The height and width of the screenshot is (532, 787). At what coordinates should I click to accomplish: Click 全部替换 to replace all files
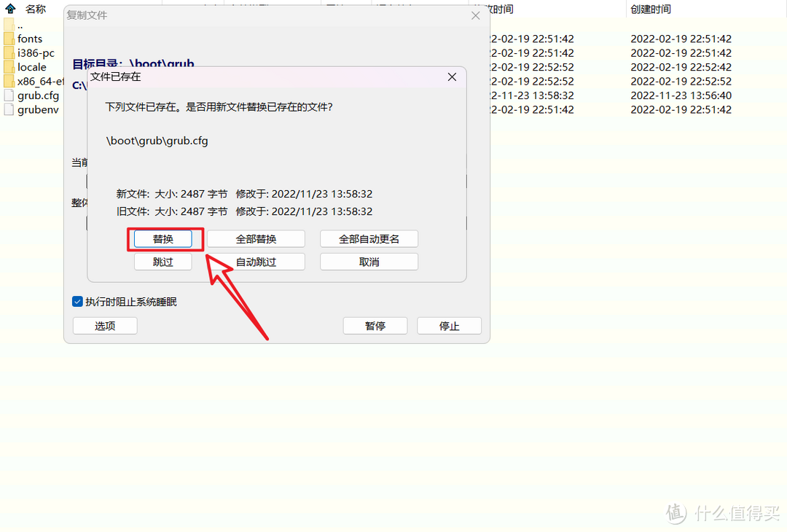click(256, 238)
